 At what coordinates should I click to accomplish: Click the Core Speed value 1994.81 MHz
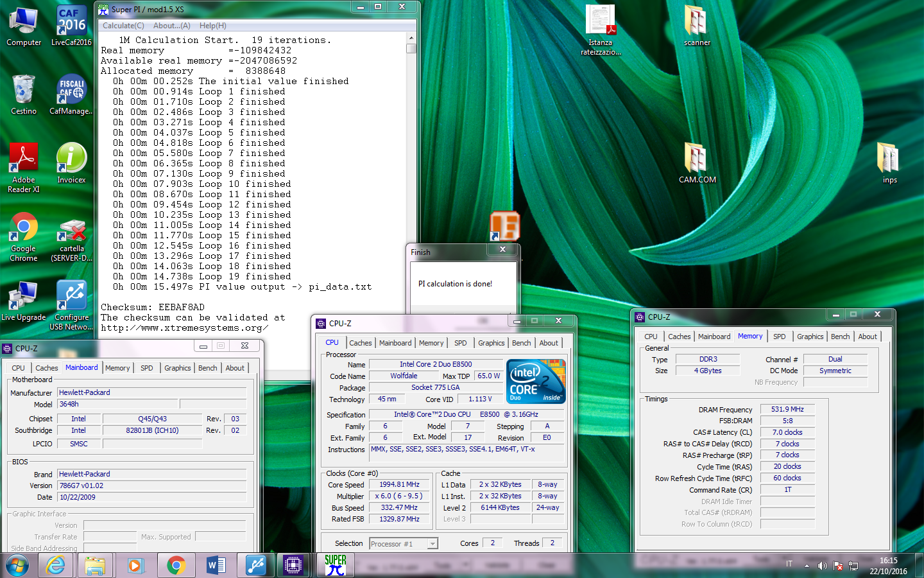399,485
